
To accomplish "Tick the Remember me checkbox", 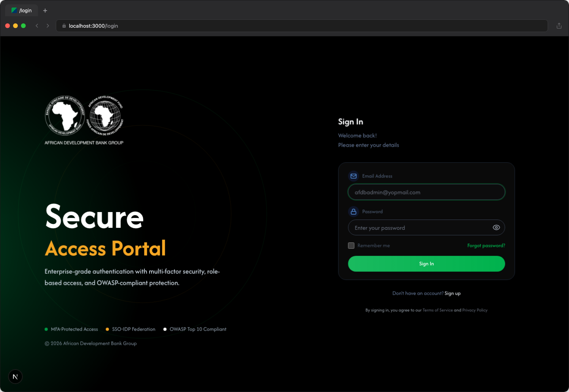I will point(351,246).
